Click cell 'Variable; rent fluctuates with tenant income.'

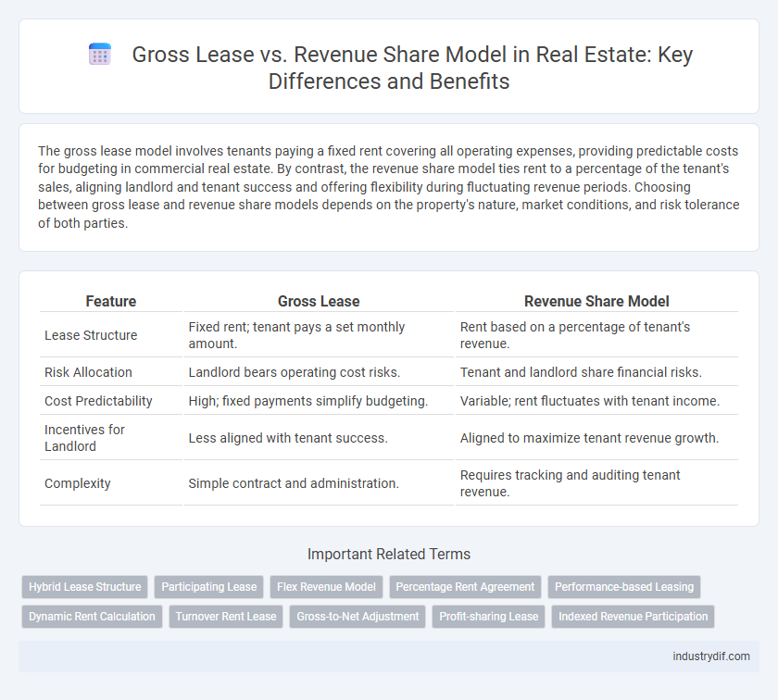596,401
